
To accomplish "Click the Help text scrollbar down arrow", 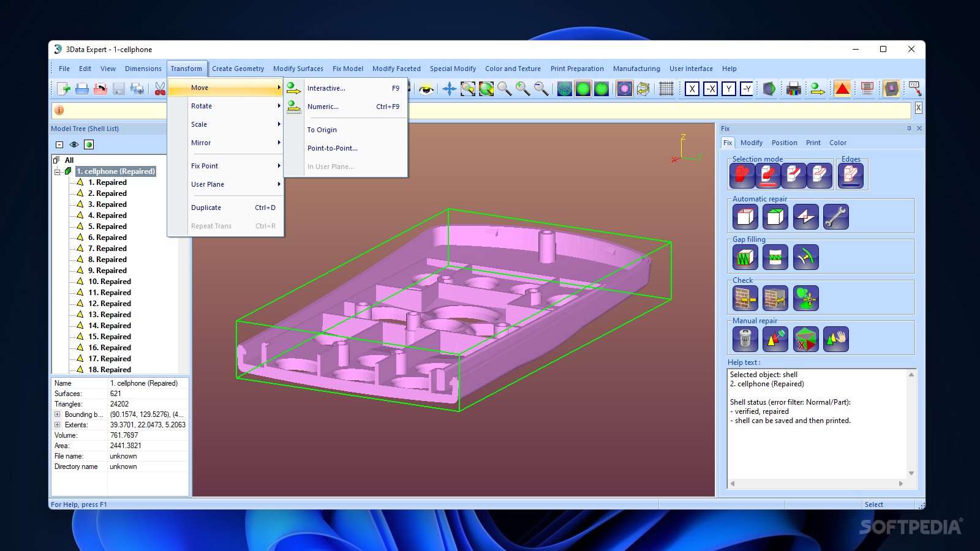I will [x=911, y=473].
